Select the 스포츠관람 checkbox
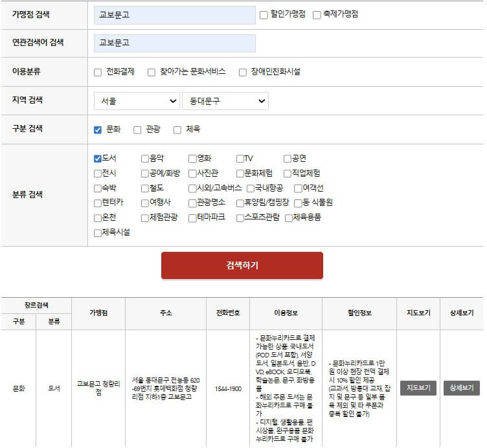Viewport: 487px width, 448px height. coord(240,218)
